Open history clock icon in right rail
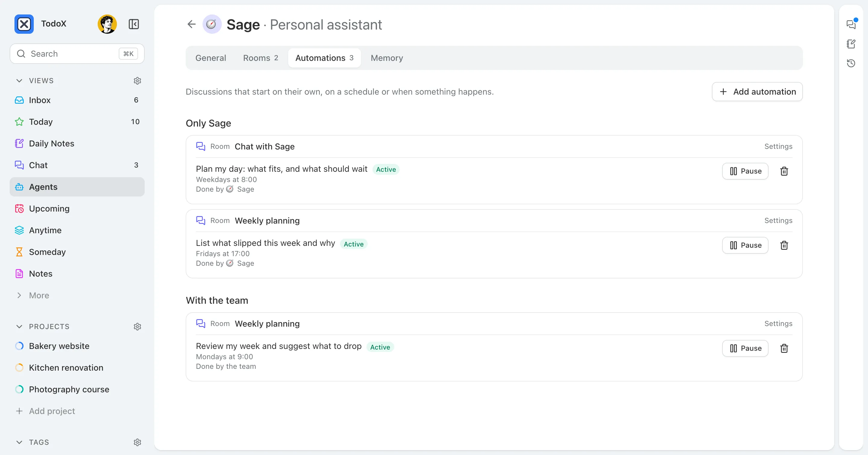The image size is (868, 455). 851,63
